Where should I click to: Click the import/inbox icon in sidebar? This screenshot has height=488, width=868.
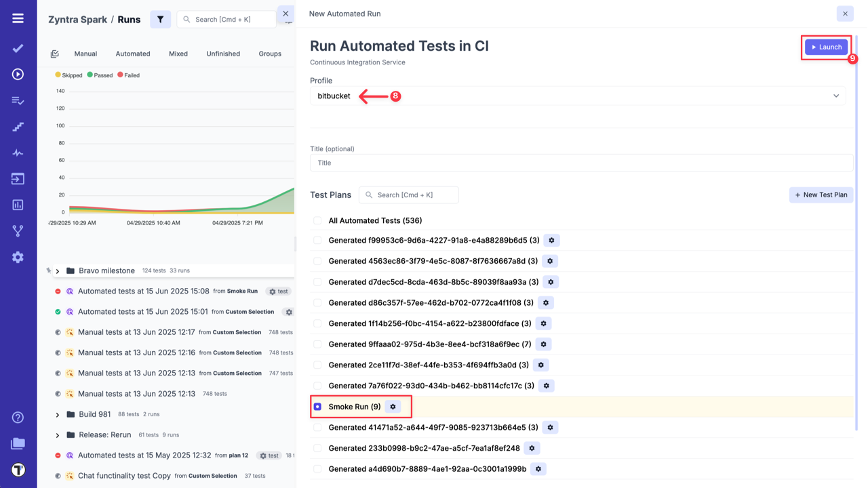[18, 178]
